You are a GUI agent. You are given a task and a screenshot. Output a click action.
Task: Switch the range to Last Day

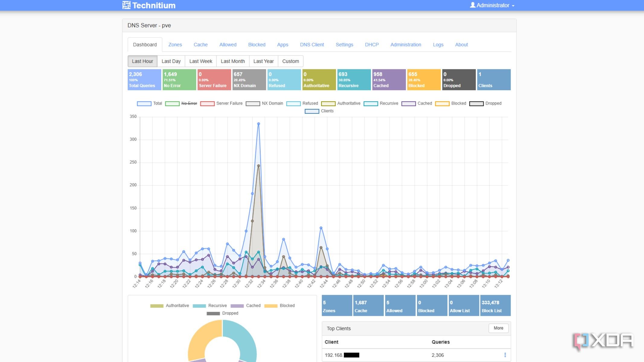click(171, 61)
